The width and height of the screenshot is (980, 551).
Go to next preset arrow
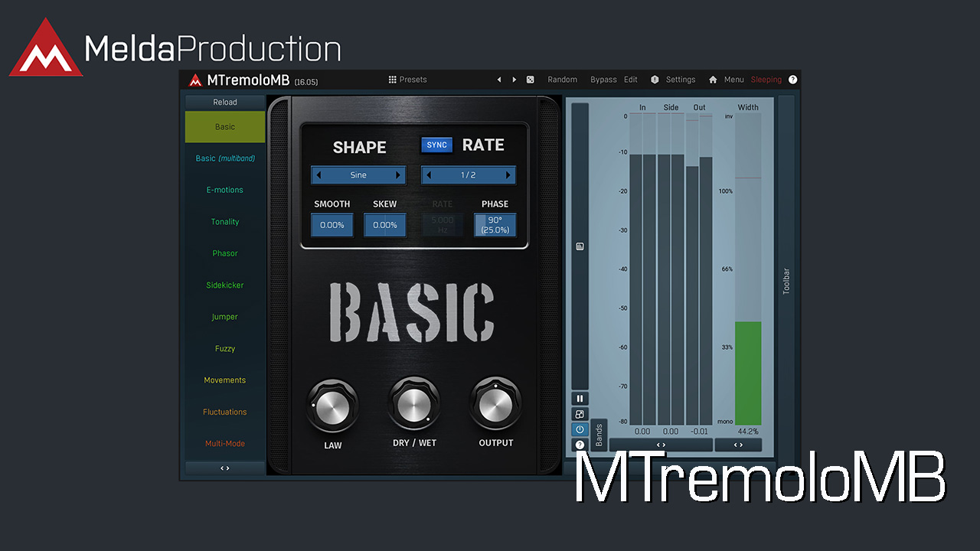(514, 80)
